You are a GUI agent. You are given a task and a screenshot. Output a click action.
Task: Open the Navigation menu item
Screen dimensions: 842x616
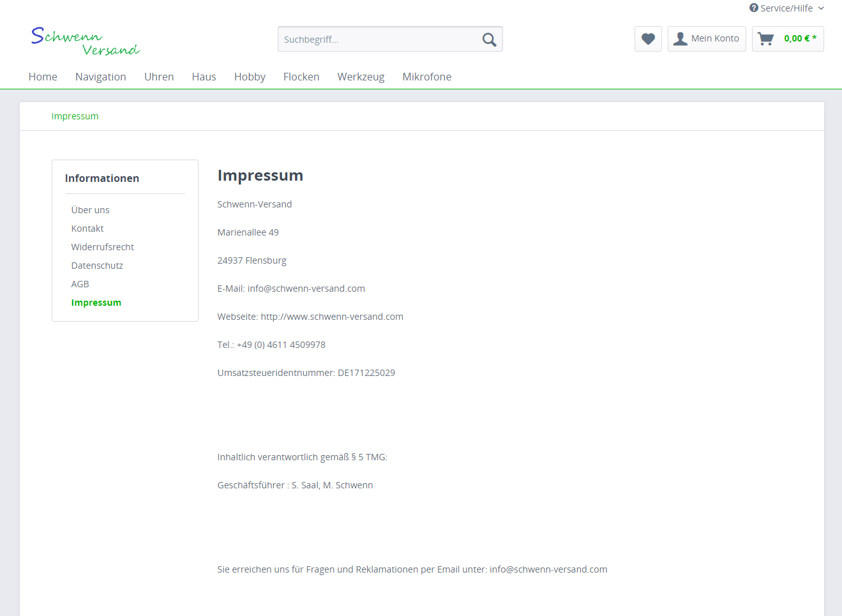101,77
